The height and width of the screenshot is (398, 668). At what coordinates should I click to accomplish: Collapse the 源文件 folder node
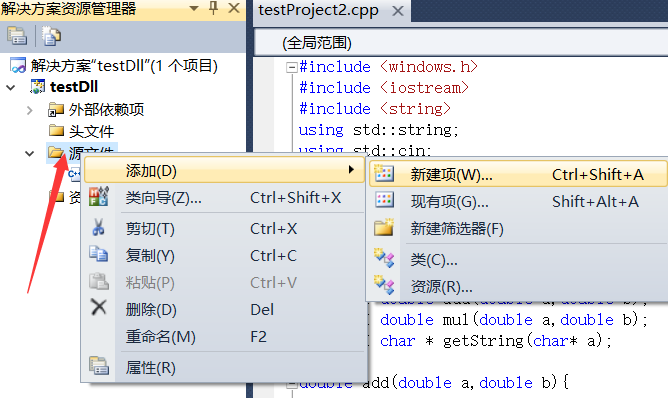29,153
